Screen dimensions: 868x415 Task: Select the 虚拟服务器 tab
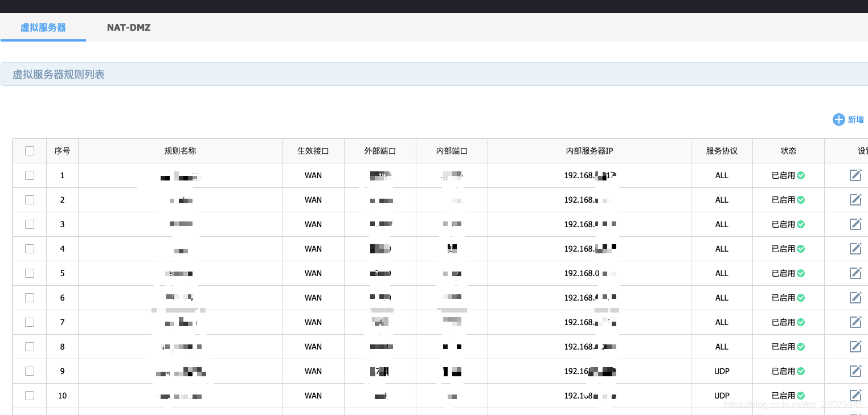point(43,27)
